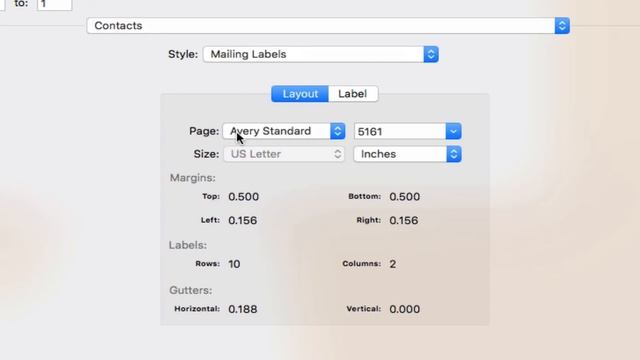Switch to the Layout tab
The width and height of the screenshot is (640, 360).
(x=300, y=94)
